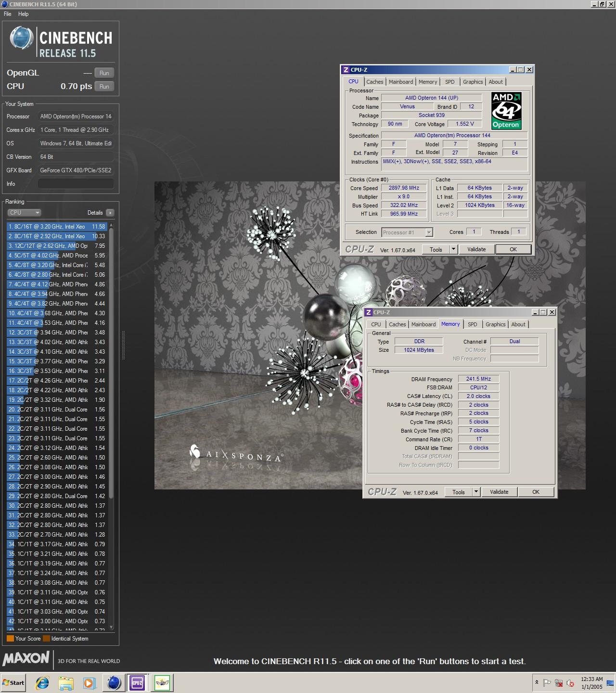Click Validate in upper CPU-Z window
This screenshot has height=693, width=616.
tap(476, 249)
